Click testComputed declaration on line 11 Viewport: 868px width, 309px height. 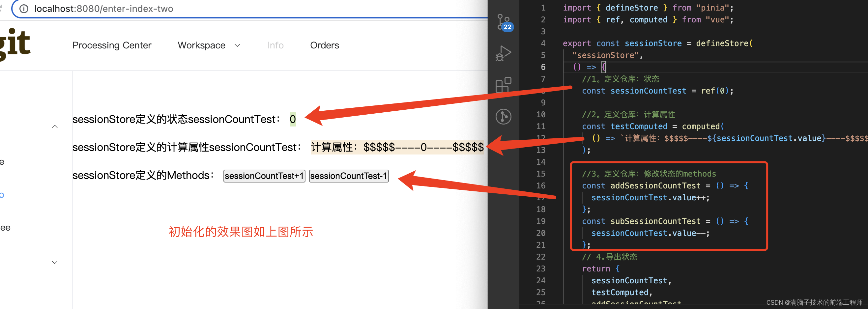[x=639, y=126]
